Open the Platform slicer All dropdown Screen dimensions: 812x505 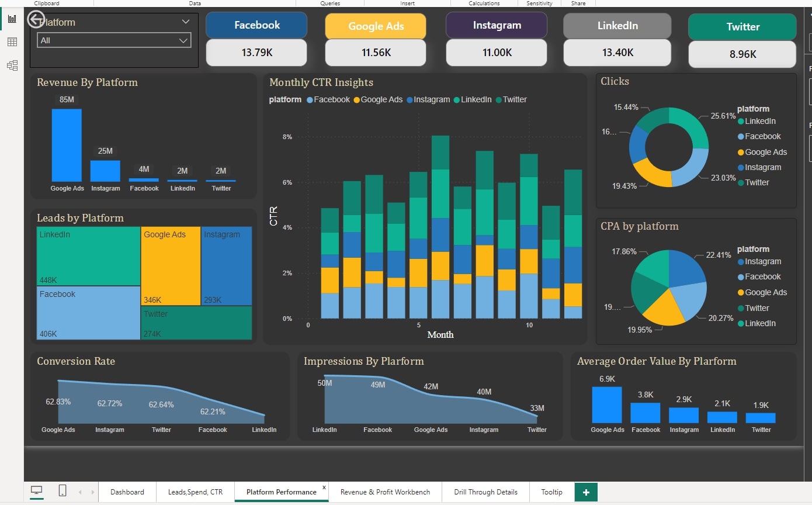[x=114, y=40]
